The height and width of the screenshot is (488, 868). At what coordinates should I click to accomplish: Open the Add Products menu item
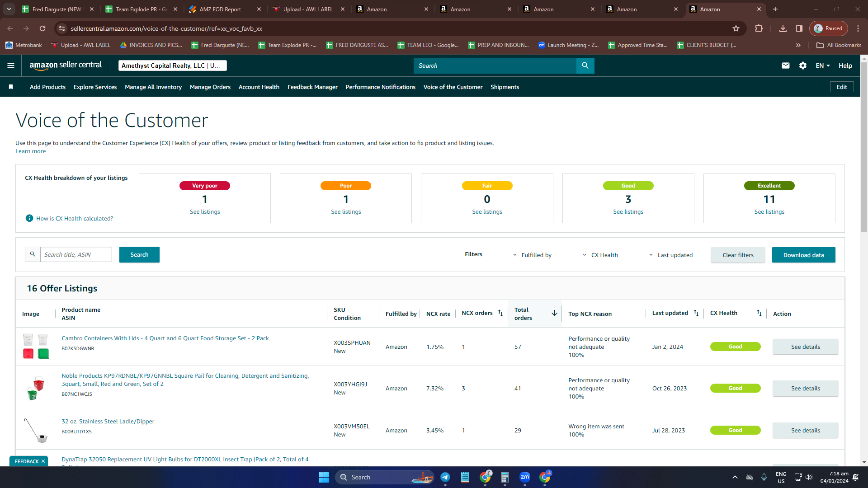coord(47,87)
